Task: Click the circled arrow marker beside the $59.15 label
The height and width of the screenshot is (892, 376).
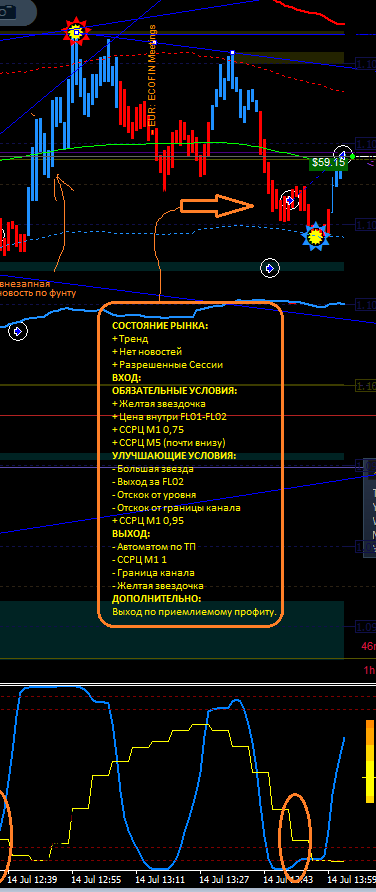Action: tap(342, 154)
